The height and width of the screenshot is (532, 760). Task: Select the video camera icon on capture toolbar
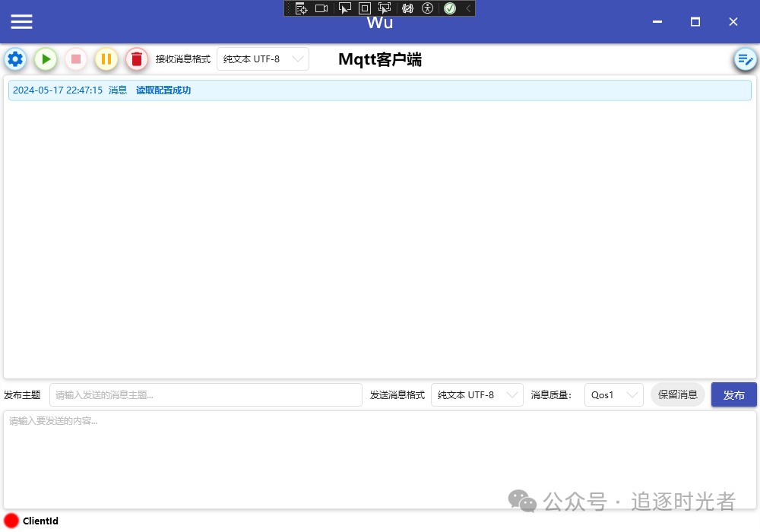pyautogui.click(x=321, y=8)
